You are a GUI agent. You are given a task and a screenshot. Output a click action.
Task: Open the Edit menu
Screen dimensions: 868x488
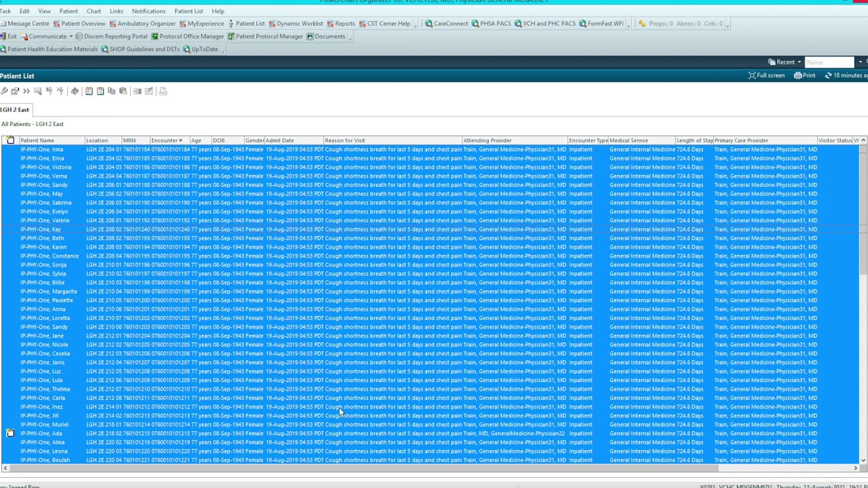(24, 12)
